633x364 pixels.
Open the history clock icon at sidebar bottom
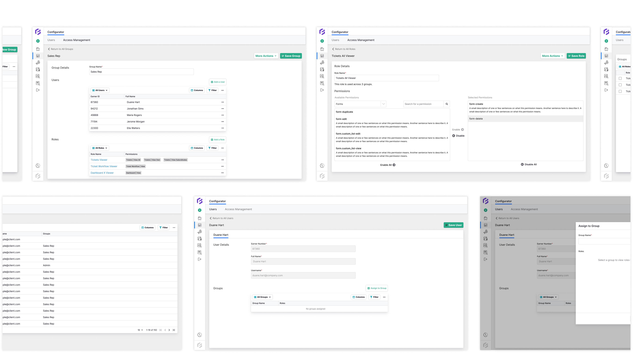[38, 165]
